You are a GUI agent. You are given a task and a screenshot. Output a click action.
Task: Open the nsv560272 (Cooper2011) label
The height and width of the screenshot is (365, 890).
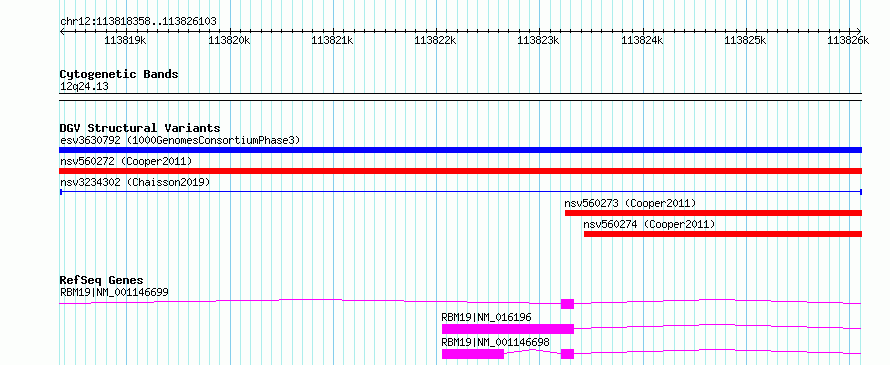click(126, 162)
